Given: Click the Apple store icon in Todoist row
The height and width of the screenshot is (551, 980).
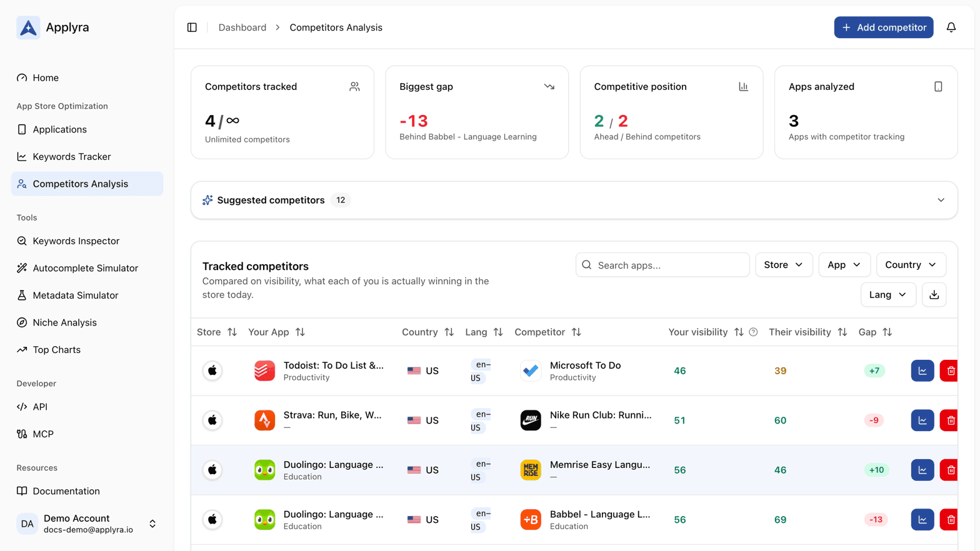Looking at the screenshot, I should 212,370.
